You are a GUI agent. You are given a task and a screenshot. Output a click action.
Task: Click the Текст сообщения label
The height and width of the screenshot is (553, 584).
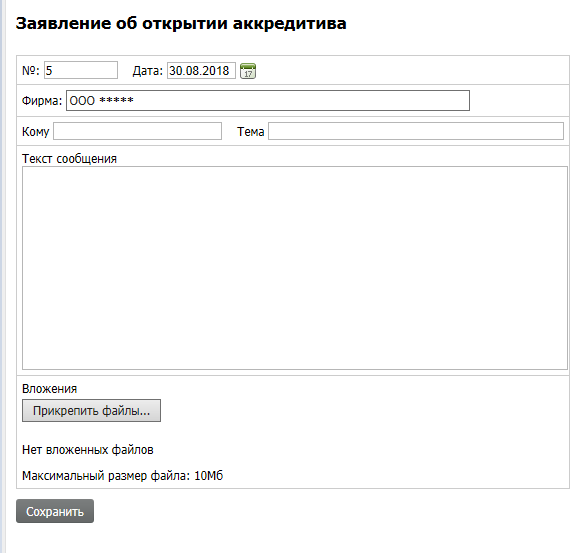click(x=69, y=159)
